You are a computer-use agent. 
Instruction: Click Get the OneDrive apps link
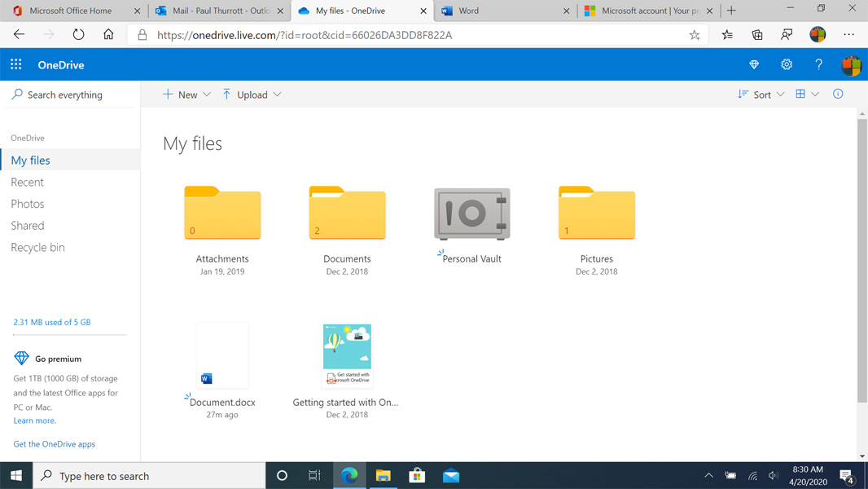(x=54, y=444)
